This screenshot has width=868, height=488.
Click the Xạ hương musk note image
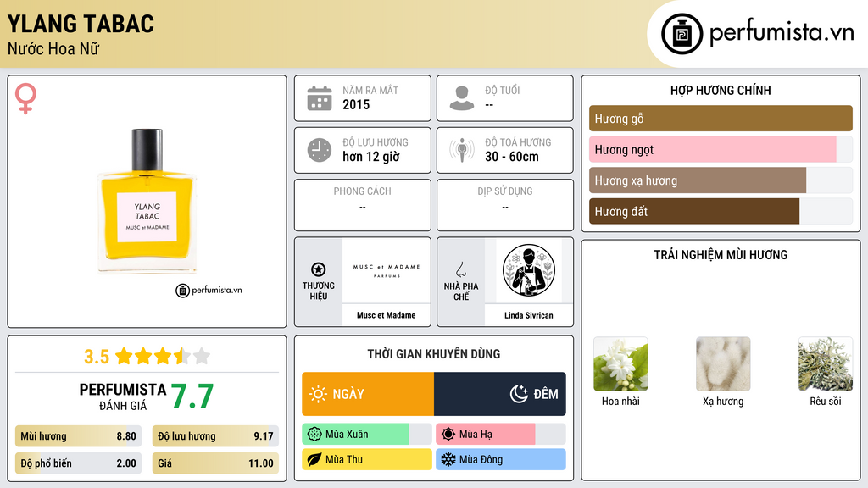[723, 364]
